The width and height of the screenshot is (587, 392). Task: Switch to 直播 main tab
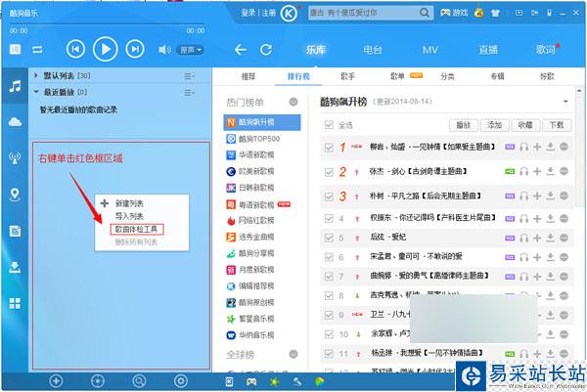tap(488, 50)
